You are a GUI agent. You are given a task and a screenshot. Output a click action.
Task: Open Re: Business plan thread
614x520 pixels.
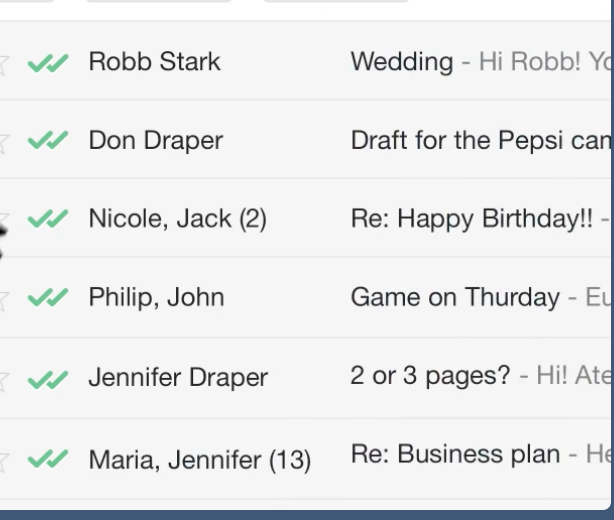pos(455,454)
